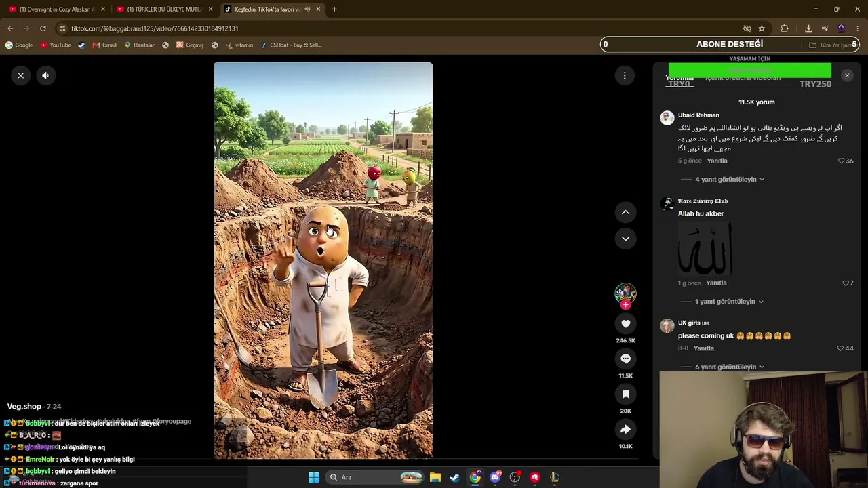Open the Chrome downloads panel
This screenshot has width=868, height=488.
click(x=808, y=28)
